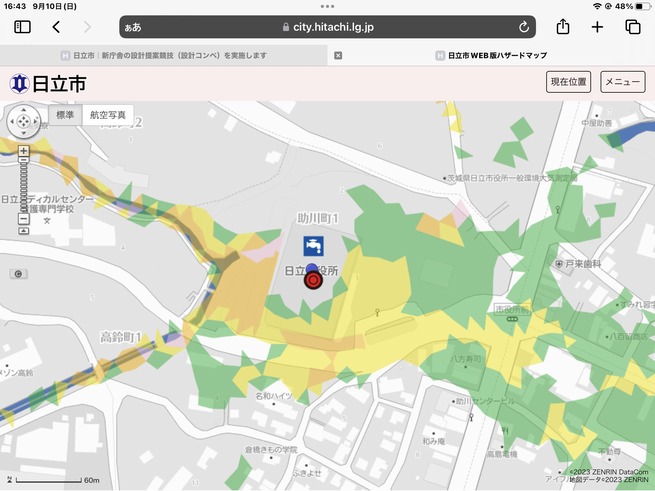
Task: Click the 戸来歯科 clinic icon
Action: click(x=559, y=264)
